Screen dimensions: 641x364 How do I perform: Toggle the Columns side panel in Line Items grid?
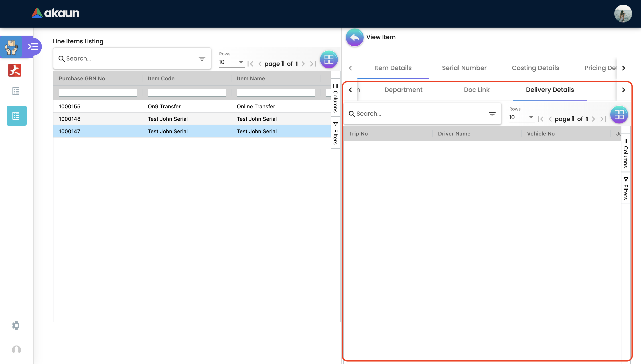[335, 98]
